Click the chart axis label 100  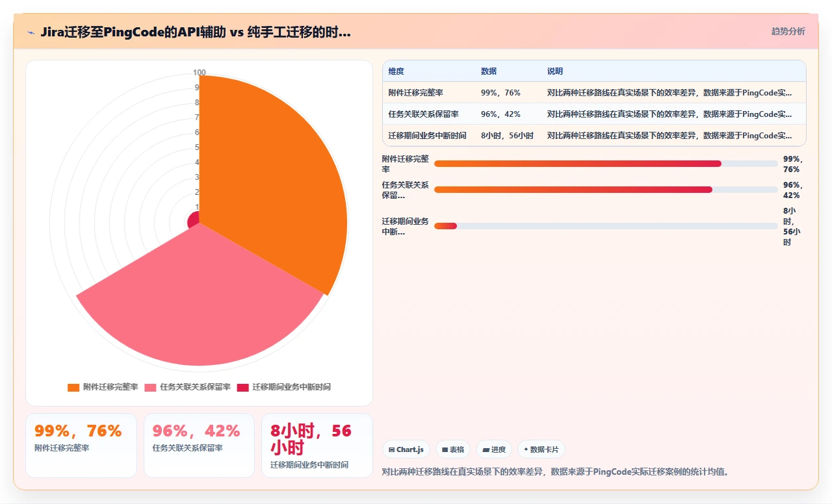200,73
